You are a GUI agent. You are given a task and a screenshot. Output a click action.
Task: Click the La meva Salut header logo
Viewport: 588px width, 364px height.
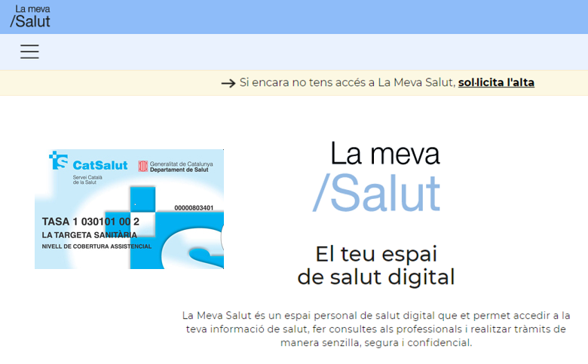tap(30, 17)
